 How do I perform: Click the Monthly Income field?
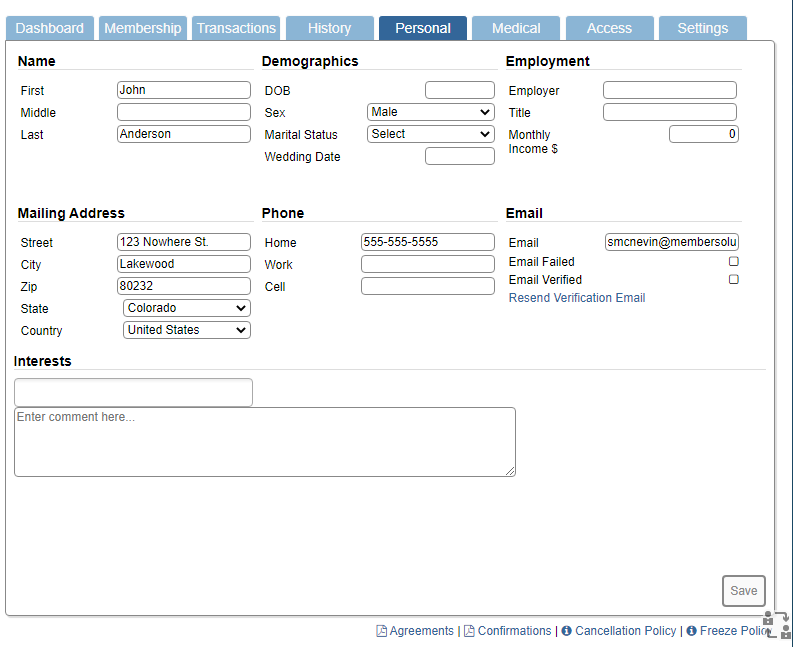click(703, 134)
